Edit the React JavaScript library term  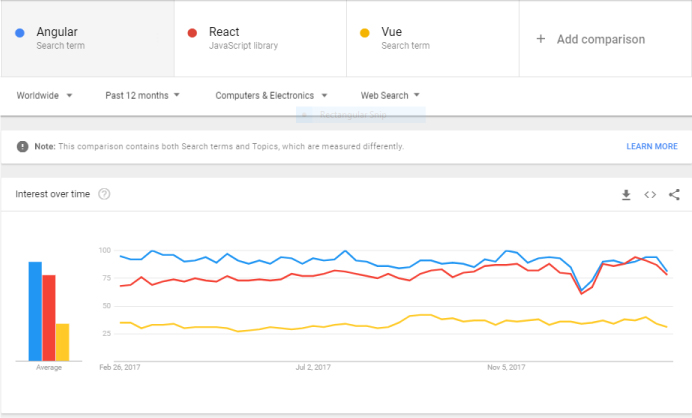[260, 38]
